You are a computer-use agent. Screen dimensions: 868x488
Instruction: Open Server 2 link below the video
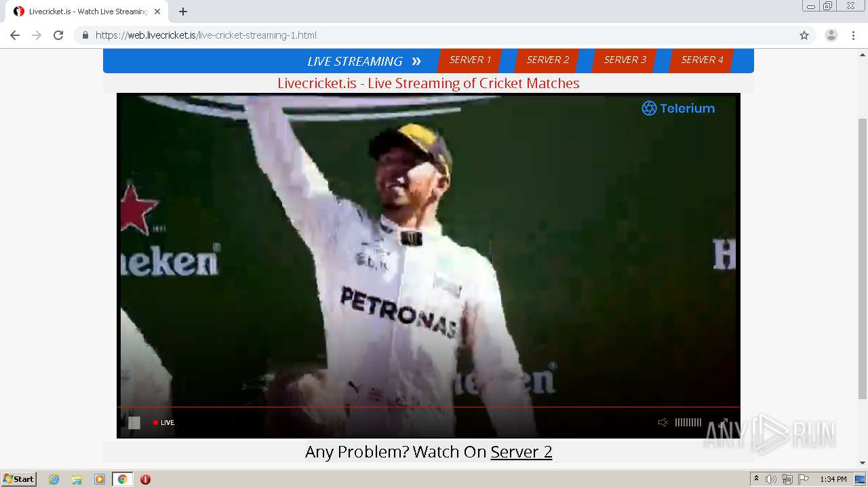click(521, 451)
